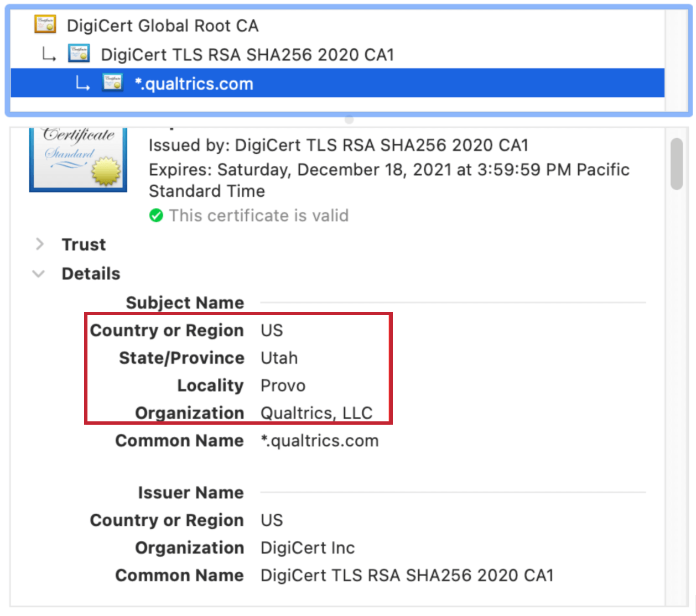Click the large Certificate Standard badge image
This screenshot has width=696, height=616.
(77, 159)
